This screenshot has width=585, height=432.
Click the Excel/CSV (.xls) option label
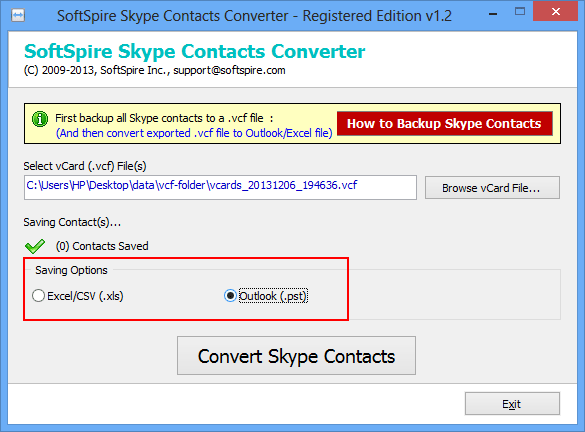pyautogui.click(x=85, y=296)
